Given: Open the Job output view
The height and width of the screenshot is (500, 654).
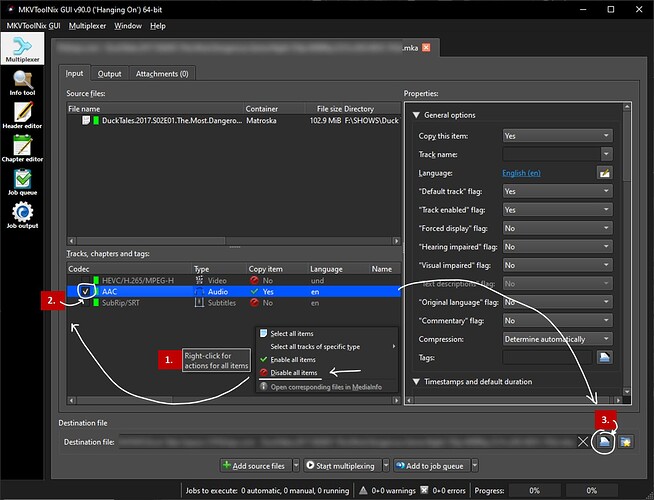Looking at the screenshot, I should tap(22, 216).
